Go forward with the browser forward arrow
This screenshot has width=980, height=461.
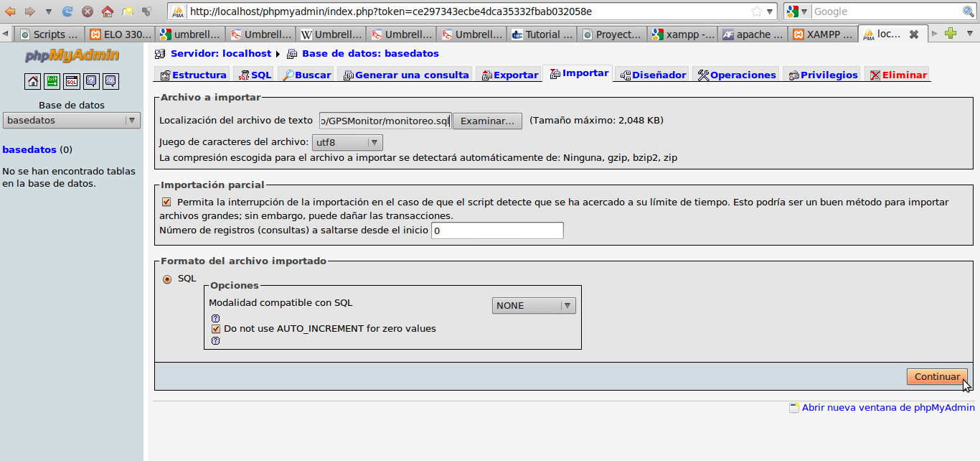pos(29,11)
